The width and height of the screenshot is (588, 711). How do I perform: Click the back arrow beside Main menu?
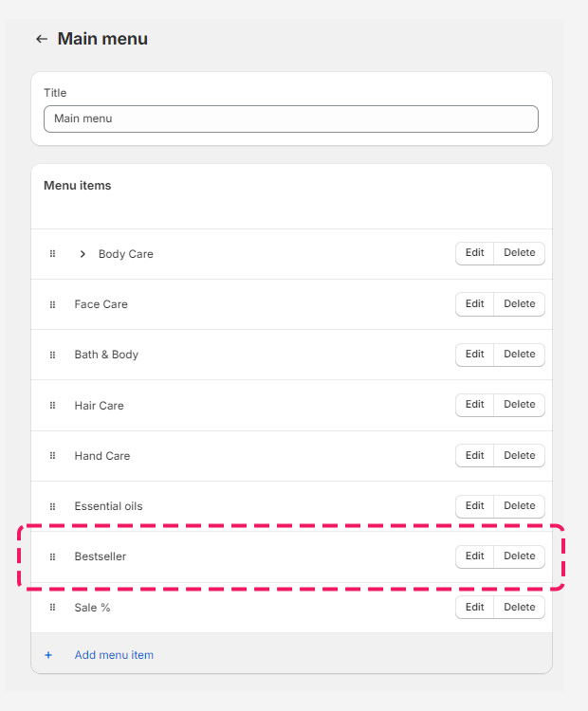(x=41, y=39)
